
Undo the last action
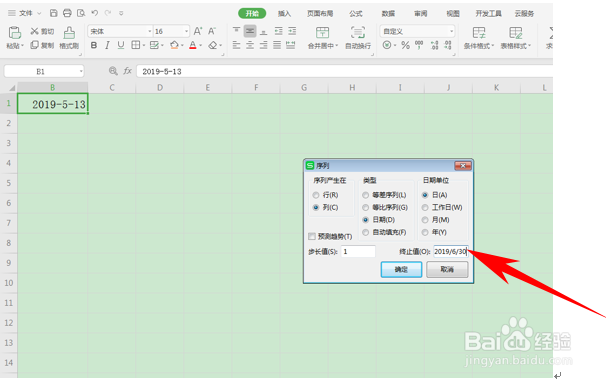95,13
